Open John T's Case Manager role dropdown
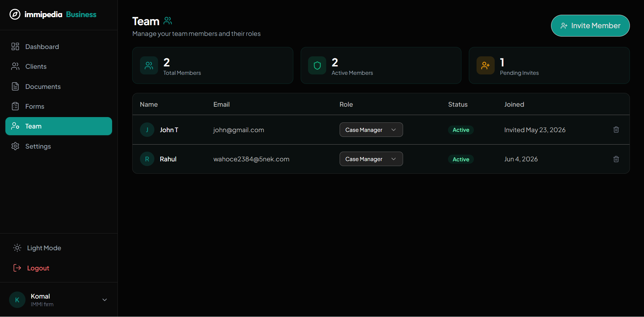The image size is (644, 317). [x=371, y=130]
